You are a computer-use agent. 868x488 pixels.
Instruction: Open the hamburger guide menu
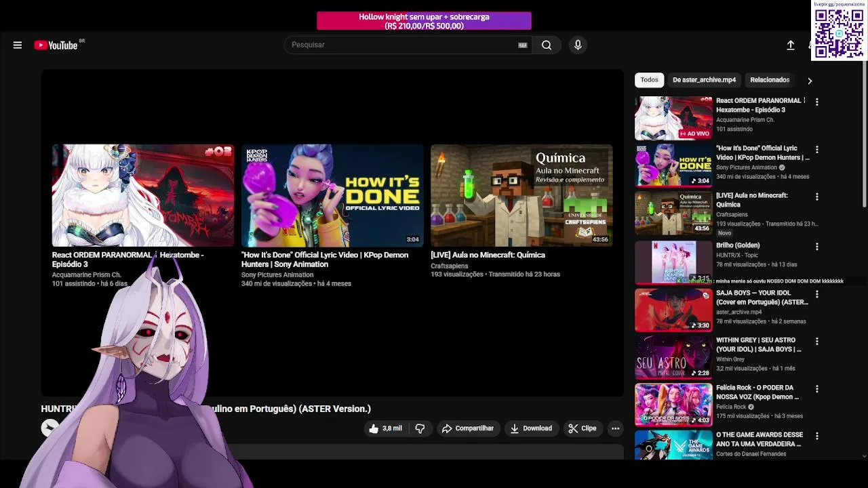point(18,45)
